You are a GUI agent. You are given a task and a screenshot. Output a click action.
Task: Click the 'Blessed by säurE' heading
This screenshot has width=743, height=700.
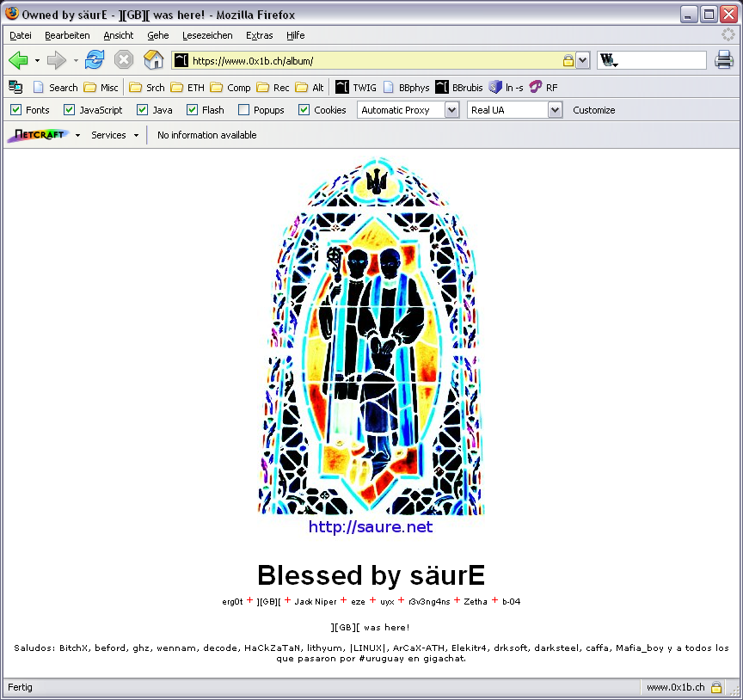click(x=371, y=575)
